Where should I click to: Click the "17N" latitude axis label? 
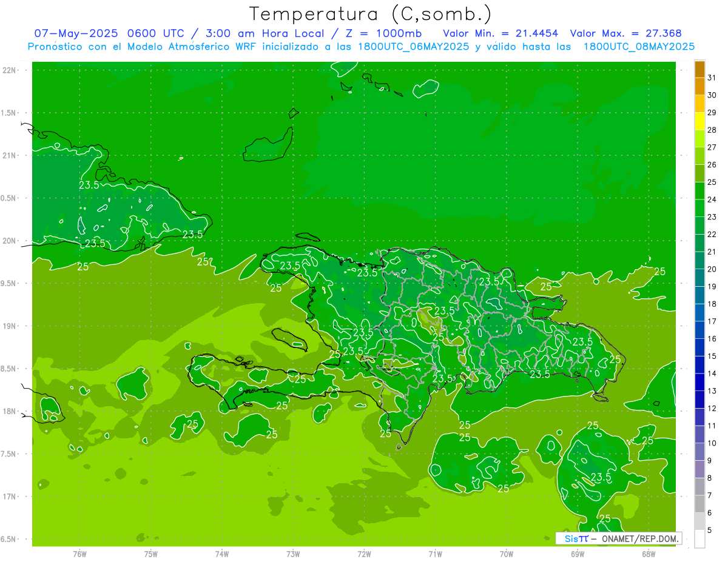pyautogui.click(x=10, y=497)
